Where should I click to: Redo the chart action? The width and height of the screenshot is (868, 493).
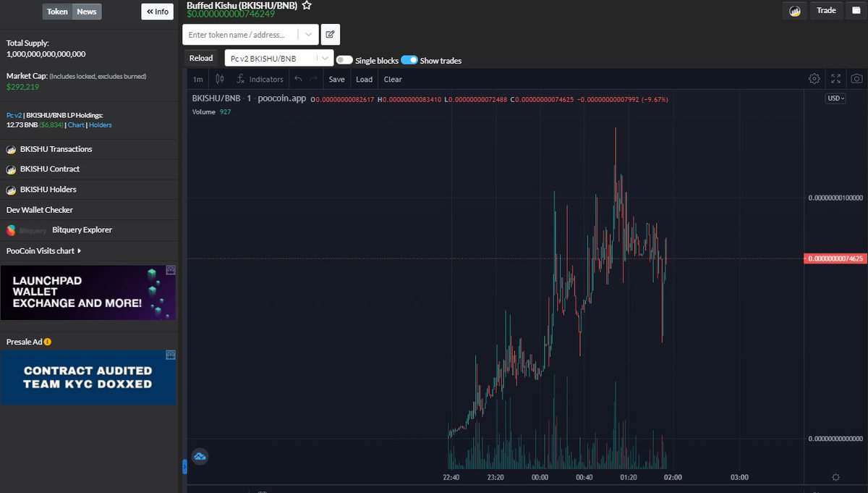click(313, 79)
